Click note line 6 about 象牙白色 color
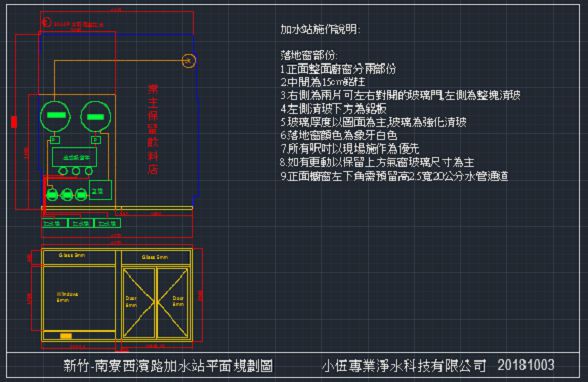The width and height of the screenshot is (588, 382). pos(339,135)
